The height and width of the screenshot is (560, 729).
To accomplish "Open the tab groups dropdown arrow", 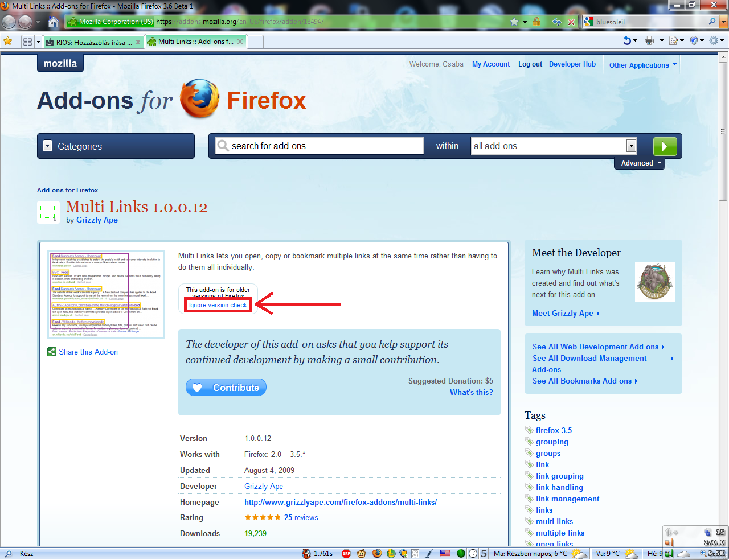I will [38, 42].
